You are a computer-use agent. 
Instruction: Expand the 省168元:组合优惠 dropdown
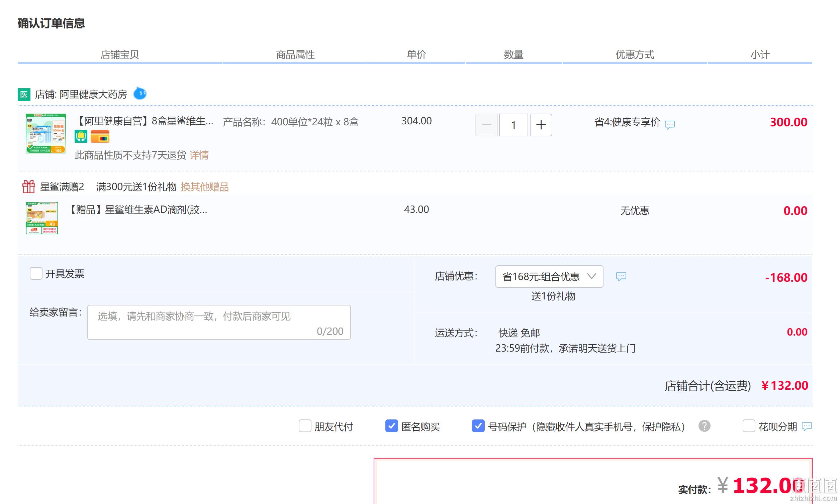549,276
